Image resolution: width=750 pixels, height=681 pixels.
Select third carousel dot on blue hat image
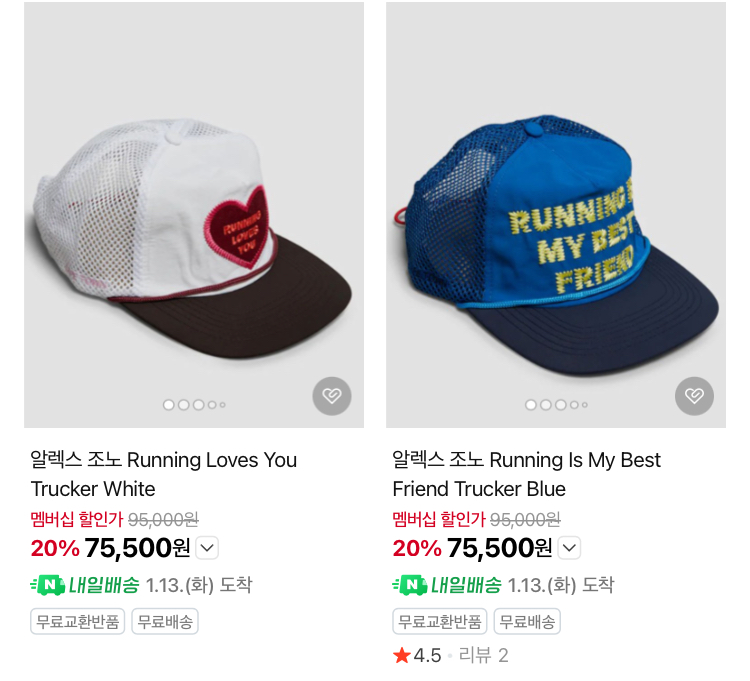click(x=561, y=405)
